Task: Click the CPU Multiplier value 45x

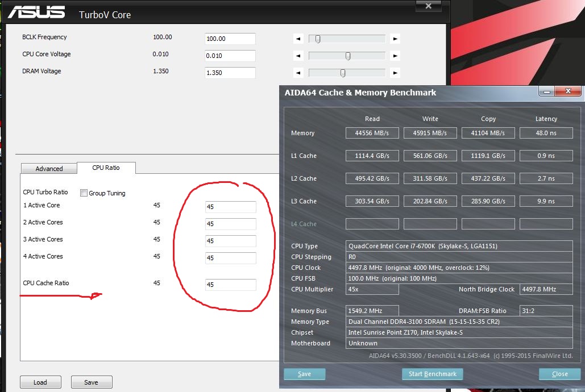Action: coord(372,289)
